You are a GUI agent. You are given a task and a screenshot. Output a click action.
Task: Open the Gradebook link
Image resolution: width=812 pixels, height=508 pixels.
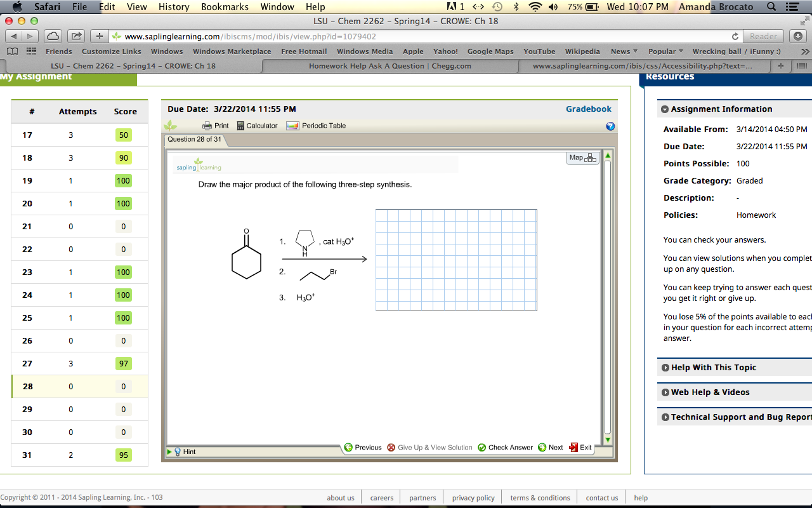tap(589, 109)
